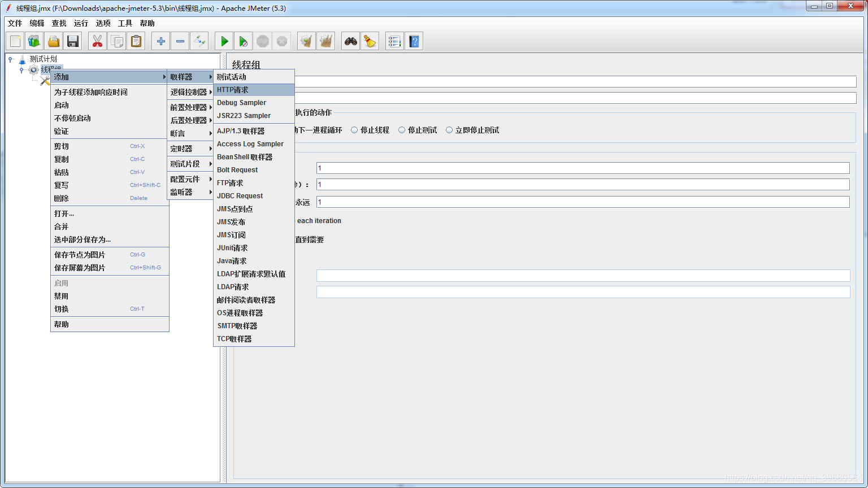Expand the 前置处理器 submenu
The width and height of the screenshot is (868, 488).
190,107
